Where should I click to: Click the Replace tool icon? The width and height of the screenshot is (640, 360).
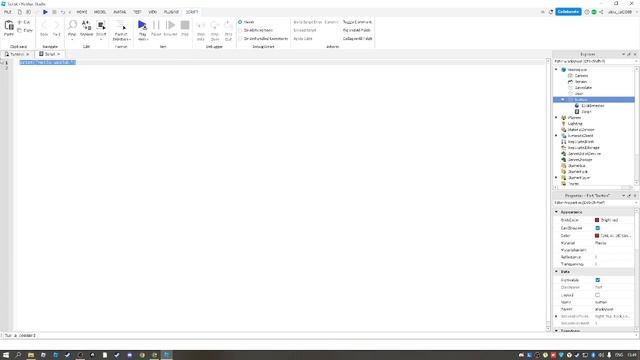pos(87,25)
